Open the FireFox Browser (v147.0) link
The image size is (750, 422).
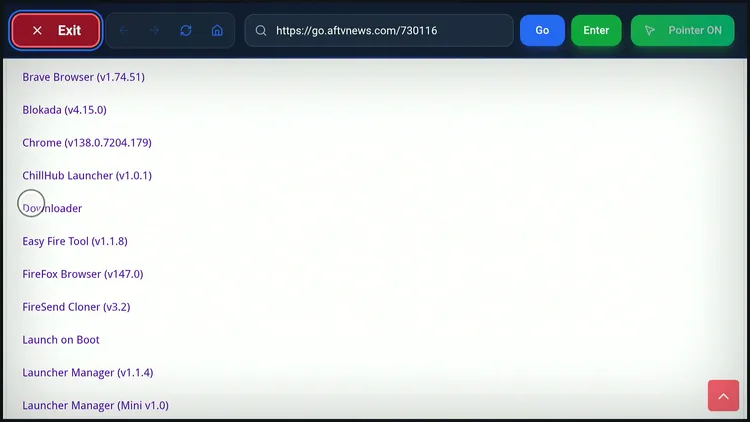point(83,274)
